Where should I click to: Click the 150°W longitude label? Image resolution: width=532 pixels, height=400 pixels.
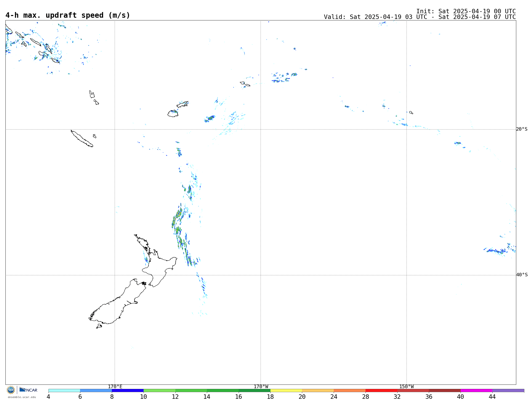[x=407, y=387]
